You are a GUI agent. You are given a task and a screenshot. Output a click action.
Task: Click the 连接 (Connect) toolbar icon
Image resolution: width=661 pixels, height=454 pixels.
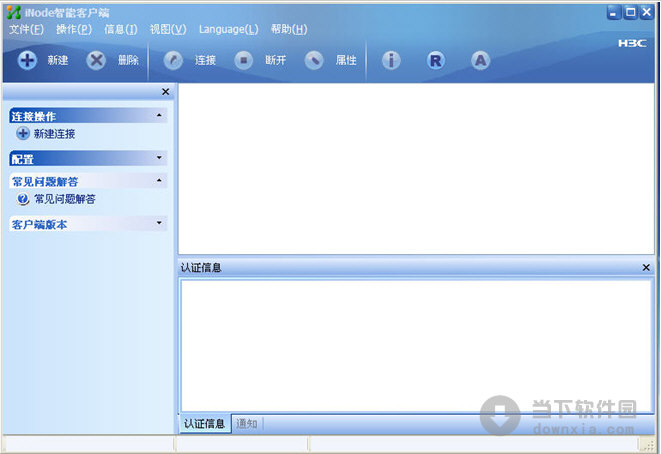point(174,61)
